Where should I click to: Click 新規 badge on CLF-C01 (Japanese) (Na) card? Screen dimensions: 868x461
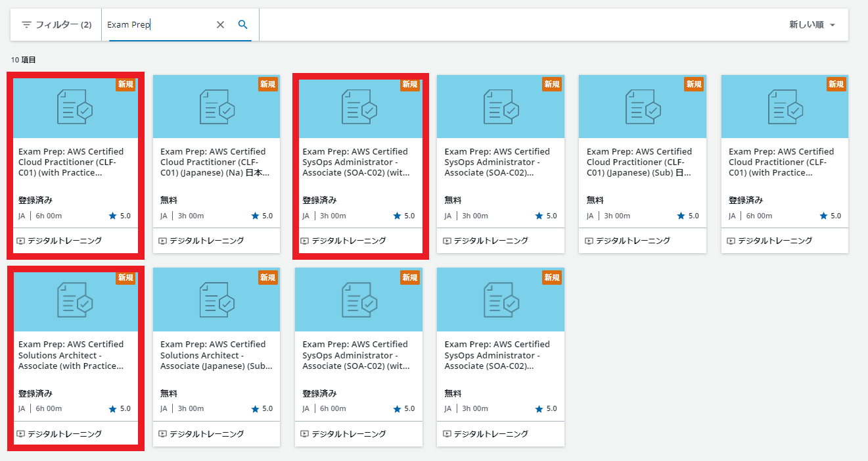coord(267,84)
